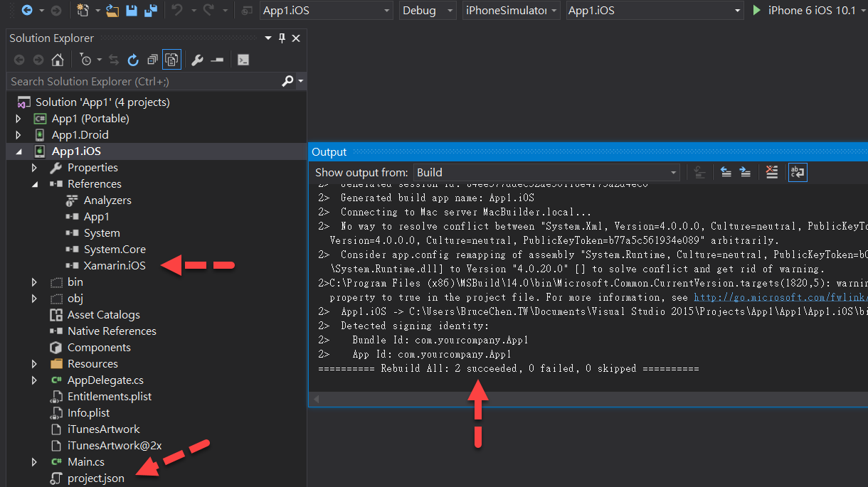Viewport: 868px width, 487px height.
Task: Open the Debug configuration dropdown
Action: click(x=449, y=11)
